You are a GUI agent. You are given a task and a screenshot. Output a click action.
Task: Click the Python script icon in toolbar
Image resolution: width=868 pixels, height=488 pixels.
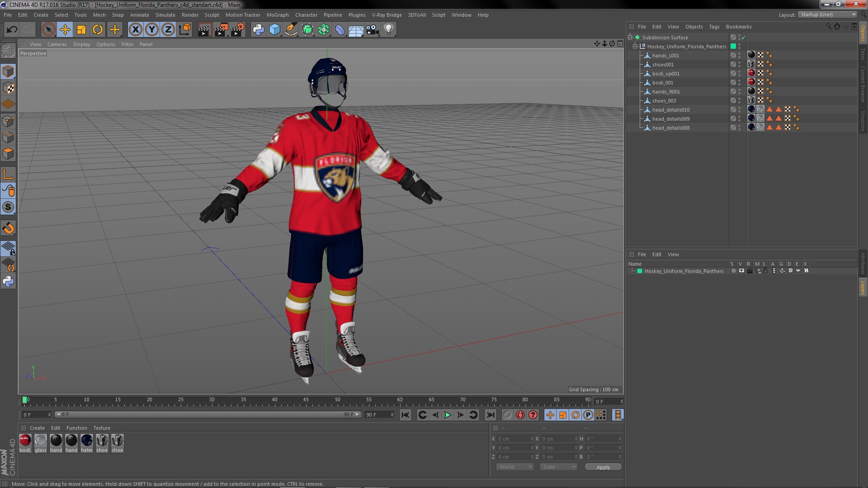(258, 30)
